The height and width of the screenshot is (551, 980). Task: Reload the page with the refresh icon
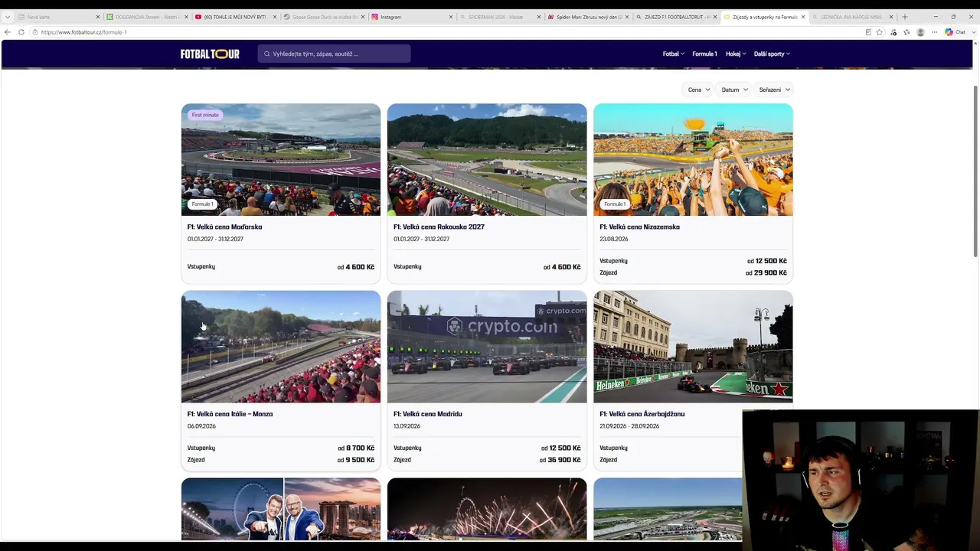(x=21, y=32)
